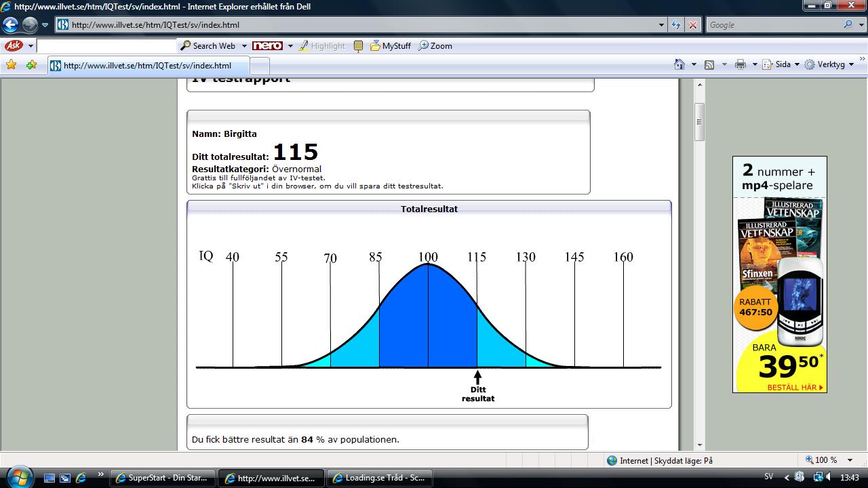Click the volume speaker tray icon
The width and height of the screenshot is (868, 488).
tap(829, 478)
